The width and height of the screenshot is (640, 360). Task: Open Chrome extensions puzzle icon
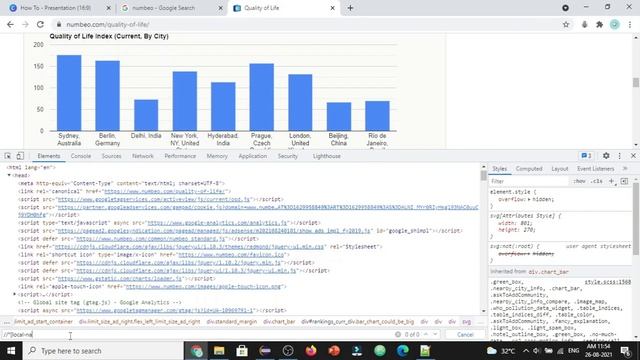click(600, 24)
